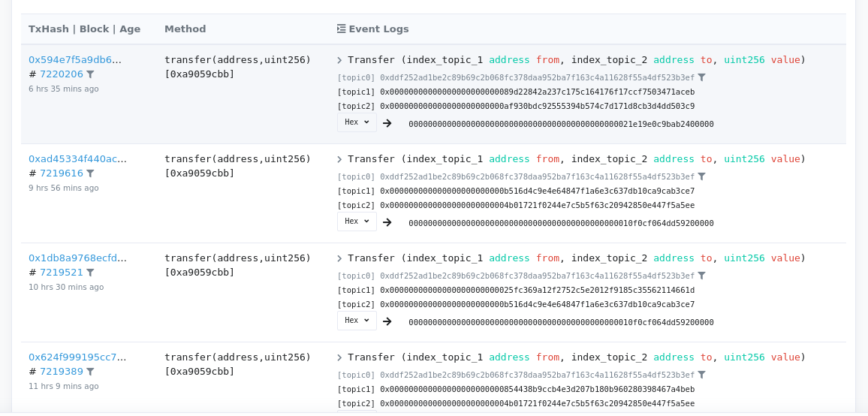Image resolution: width=868 pixels, height=416 pixels.
Task: Click block number 7220206
Action: point(62,74)
